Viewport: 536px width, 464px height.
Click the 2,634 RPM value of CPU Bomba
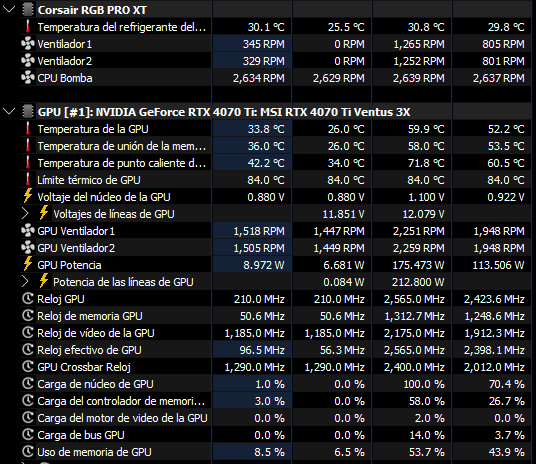[259, 78]
